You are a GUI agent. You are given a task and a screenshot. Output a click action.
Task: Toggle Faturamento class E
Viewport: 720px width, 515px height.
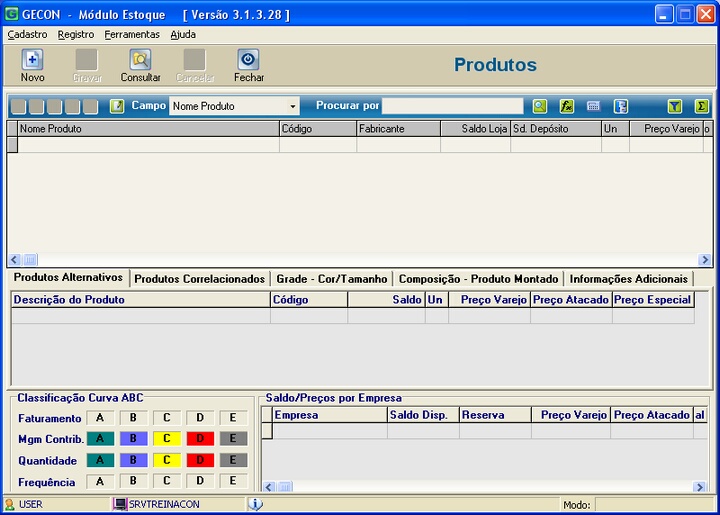[x=233, y=418]
